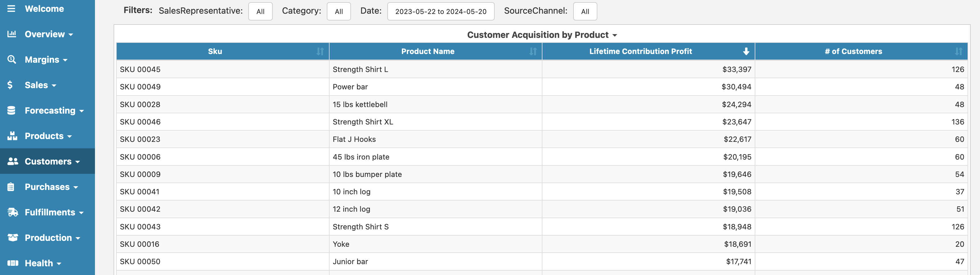Click the Production box icon
The height and width of the screenshot is (275, 980).
coord(12,238)
